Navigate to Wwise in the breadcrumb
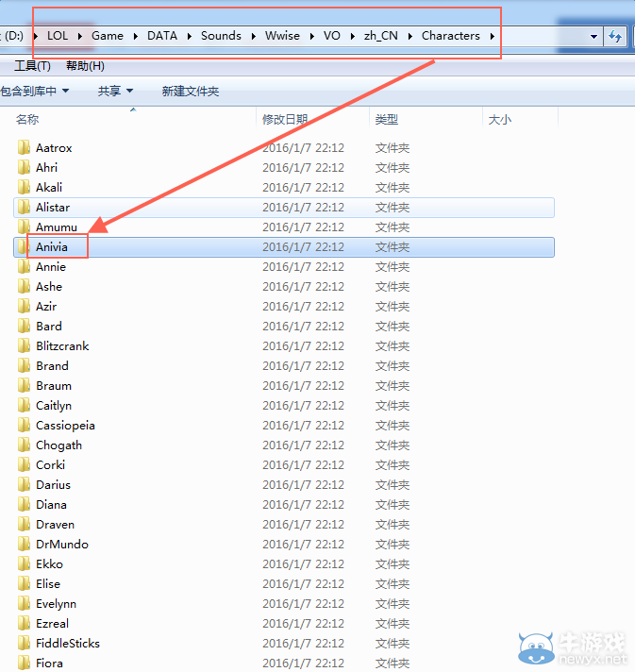This screenshot has height=672, width=635. pos(282,36)
